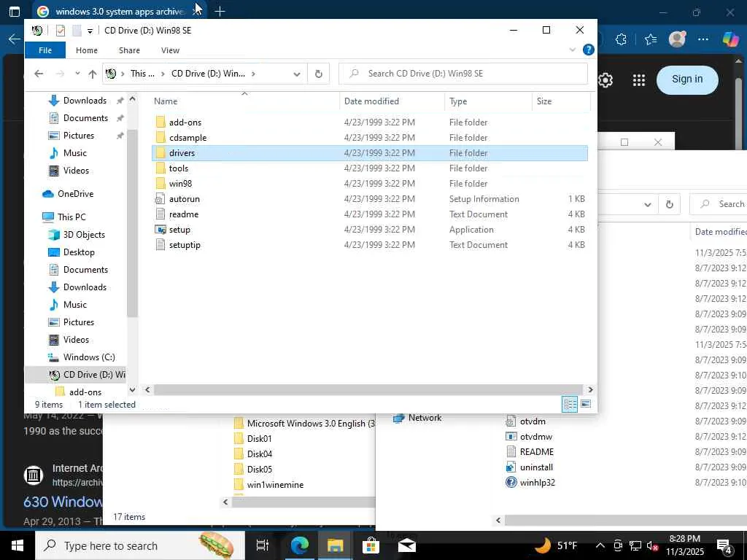Screen dimensions: 747x560
Task: Open Microsoft Store from the taskbar
Action: (x=370, y=545)
